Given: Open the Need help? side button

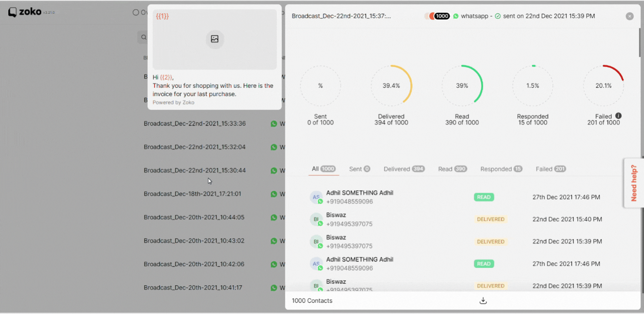Looking at the screenshot, I should tap(634, 183).
